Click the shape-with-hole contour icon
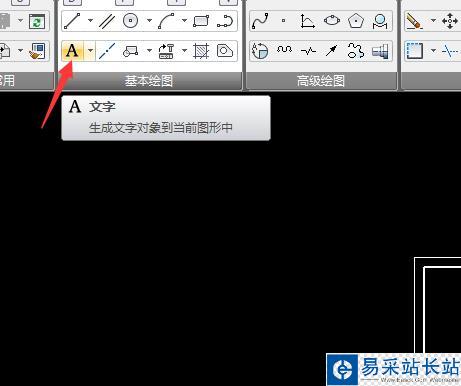 pos(225,51)
